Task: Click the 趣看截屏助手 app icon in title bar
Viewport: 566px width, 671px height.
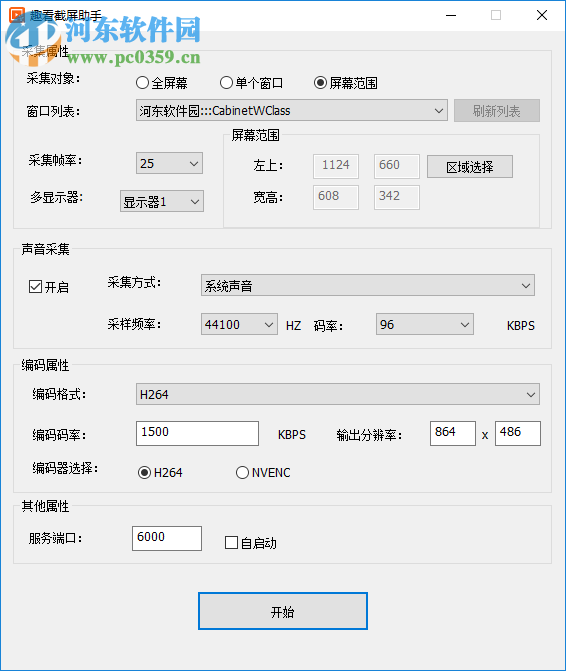Action: click(x=17, y=15)
